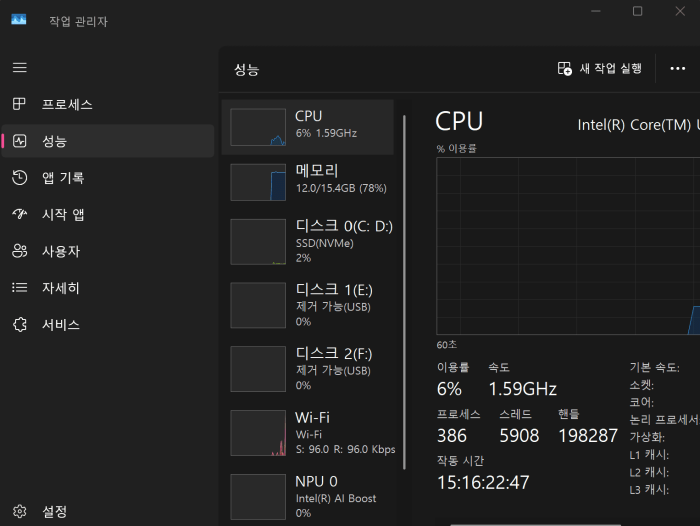
Task: Open the 사용자 people icon
Action: point(20,251)
